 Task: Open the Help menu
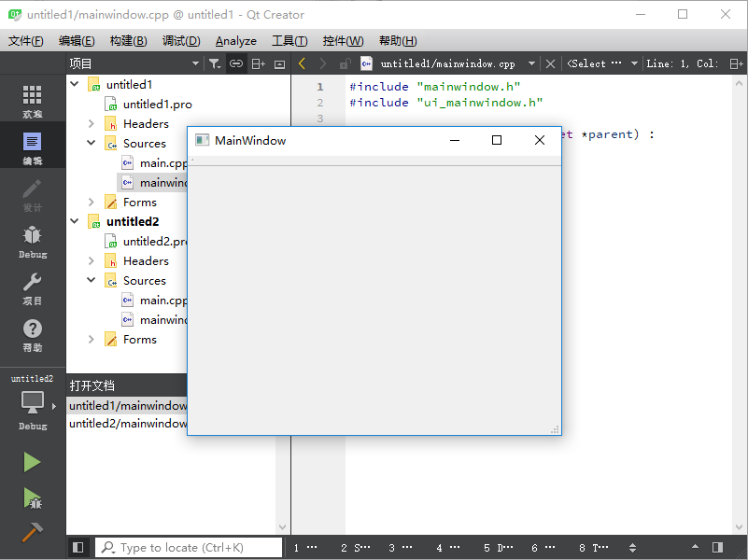(x=398, y=41)
